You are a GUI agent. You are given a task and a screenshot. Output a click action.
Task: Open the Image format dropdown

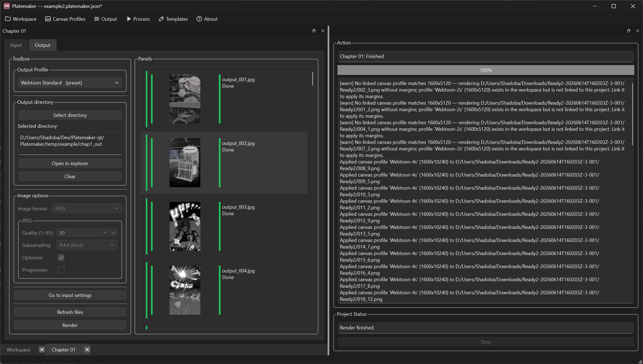87,209
